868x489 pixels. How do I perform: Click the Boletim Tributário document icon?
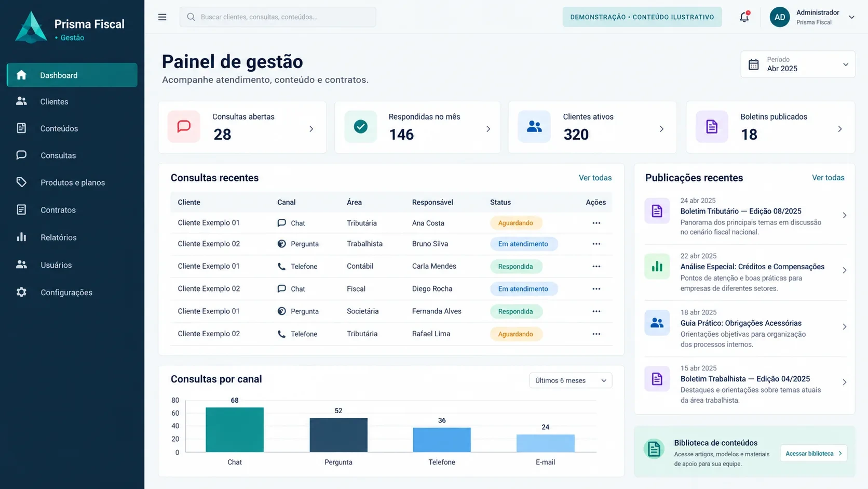(x=657, y=211)
